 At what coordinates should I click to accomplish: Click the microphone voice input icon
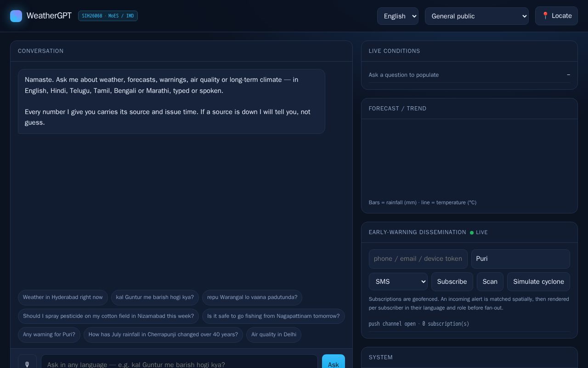coord(27,364)
